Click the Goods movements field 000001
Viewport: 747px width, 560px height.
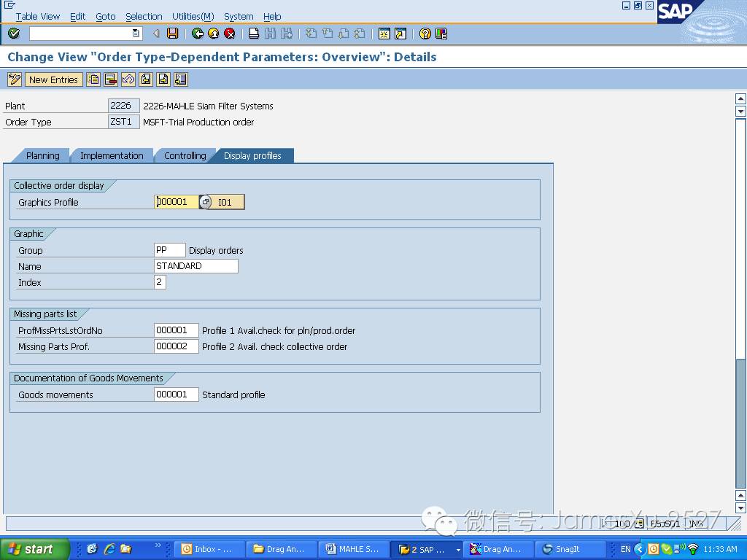pyautogui.click(x=177, y=394)
